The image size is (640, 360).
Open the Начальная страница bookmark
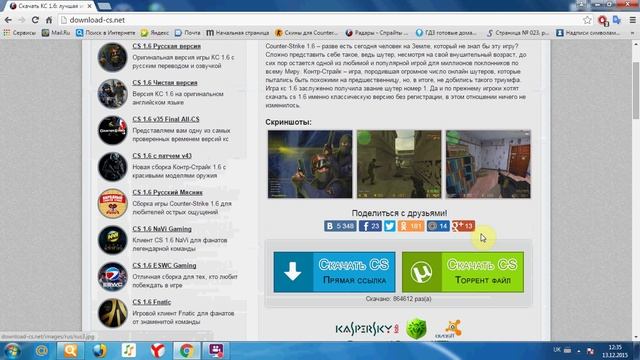tap(238, 33)
